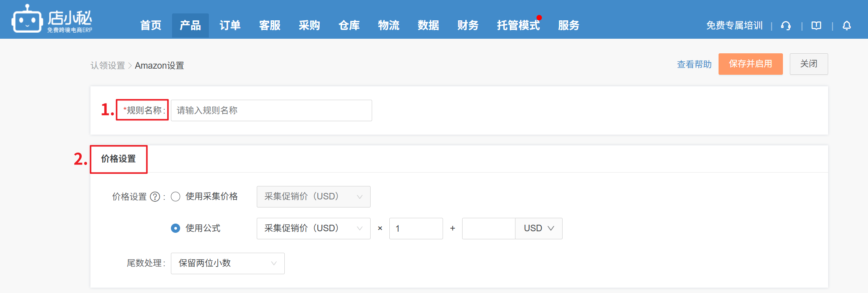Select the 使用采集价格 radio option
Viewport: 868px width, 293px height.
coord(176,197)
